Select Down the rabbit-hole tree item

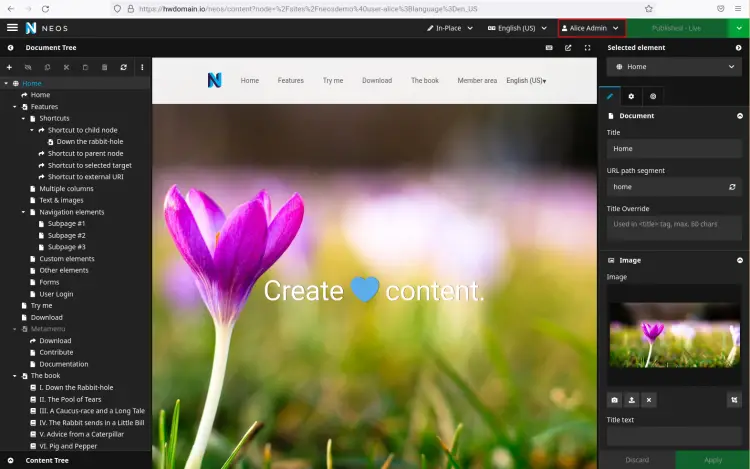point(89,142)
